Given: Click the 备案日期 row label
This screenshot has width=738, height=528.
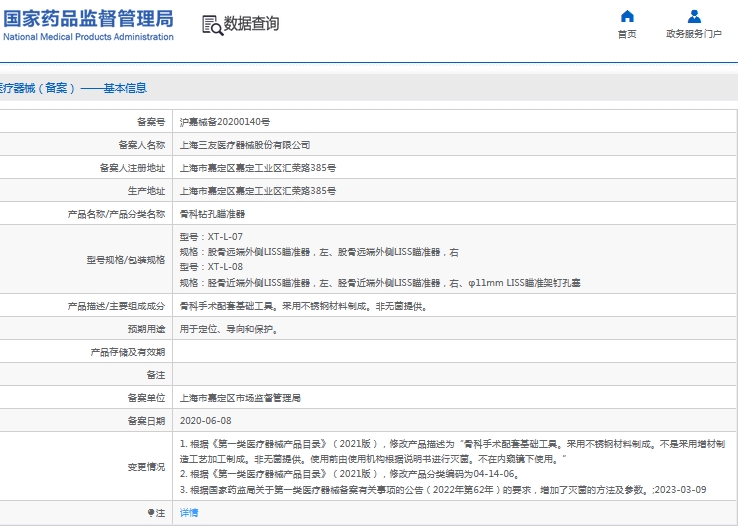Looking at the screenshot, I should click(x=146, y=421).
